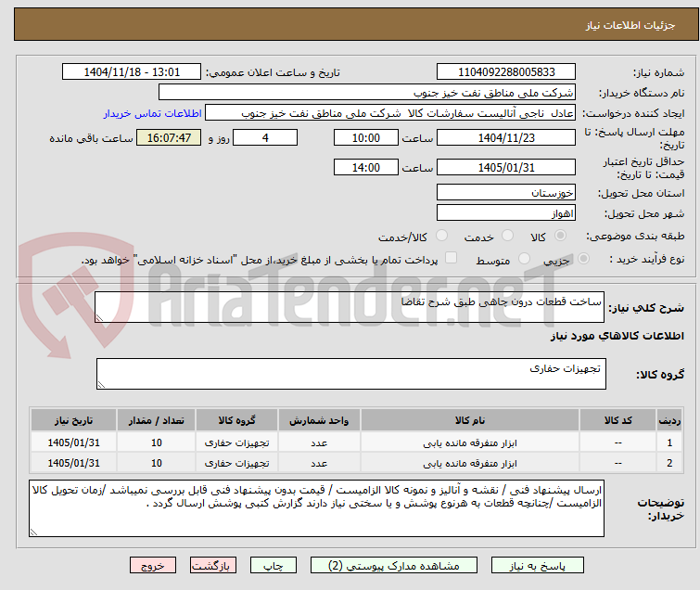700x590 pixels.
Task: Click the گروه کالا textarea تجهیزات حفاری
Action: [x=351, y=374]
